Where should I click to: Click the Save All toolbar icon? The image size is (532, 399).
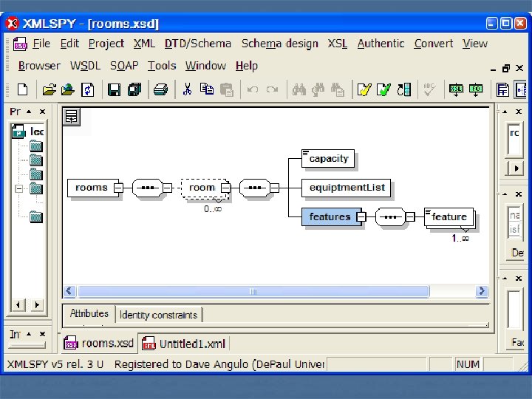[134, 89]
